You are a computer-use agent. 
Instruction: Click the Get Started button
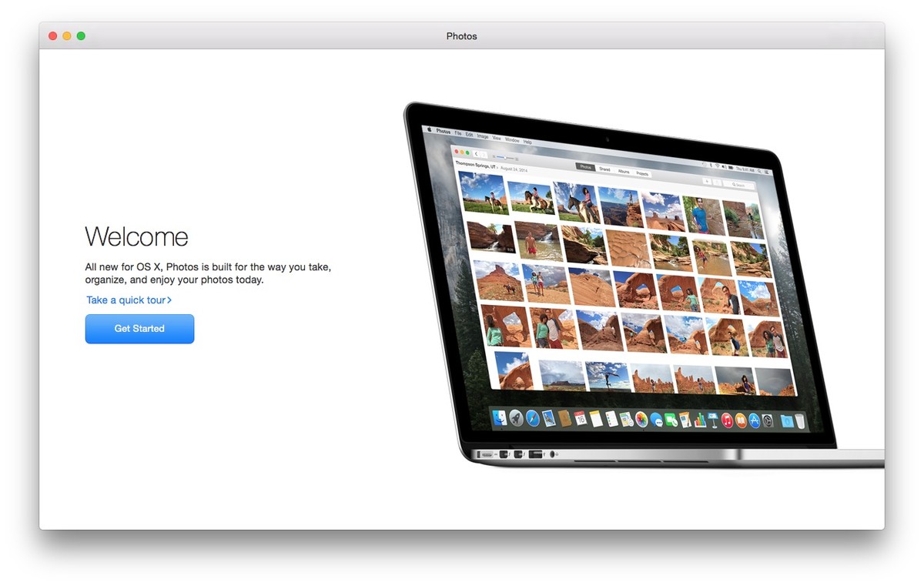tap(139, 329)
